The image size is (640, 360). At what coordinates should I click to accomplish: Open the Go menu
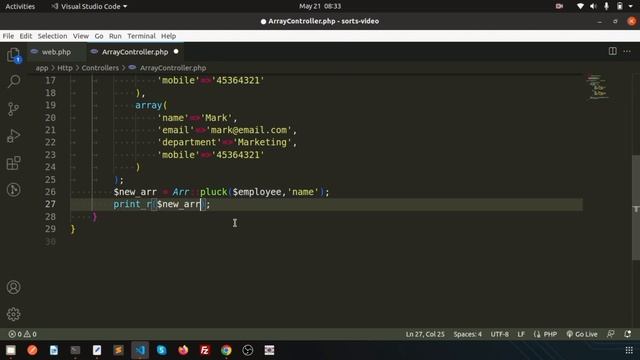(x=99, y=36)
